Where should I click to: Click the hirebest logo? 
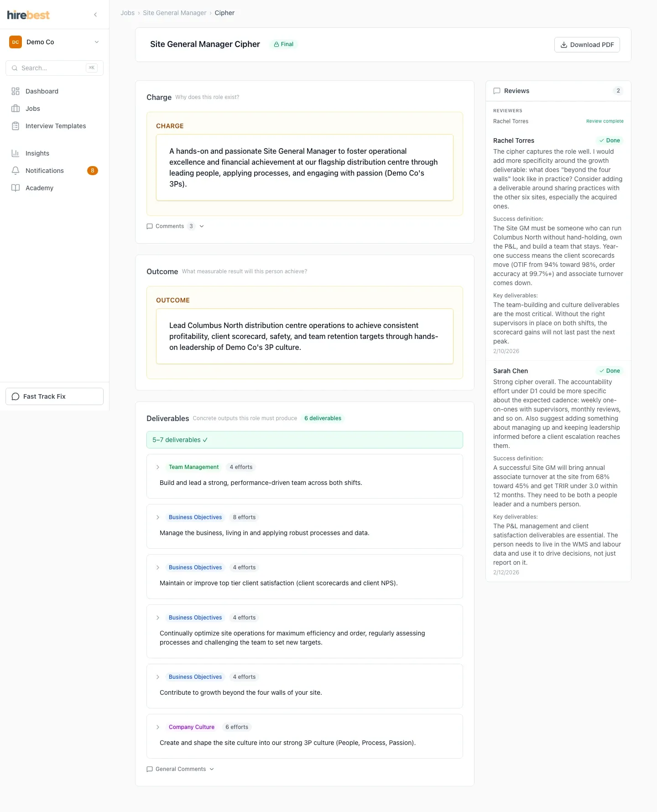pos(28,15)
